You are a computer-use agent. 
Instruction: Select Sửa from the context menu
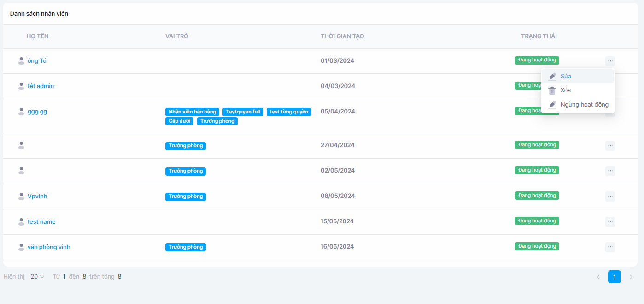pos(566,77)
